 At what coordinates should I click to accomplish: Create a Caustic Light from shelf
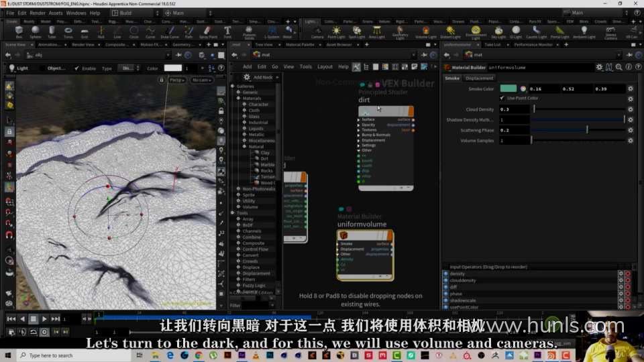click(x=536, y=32)
